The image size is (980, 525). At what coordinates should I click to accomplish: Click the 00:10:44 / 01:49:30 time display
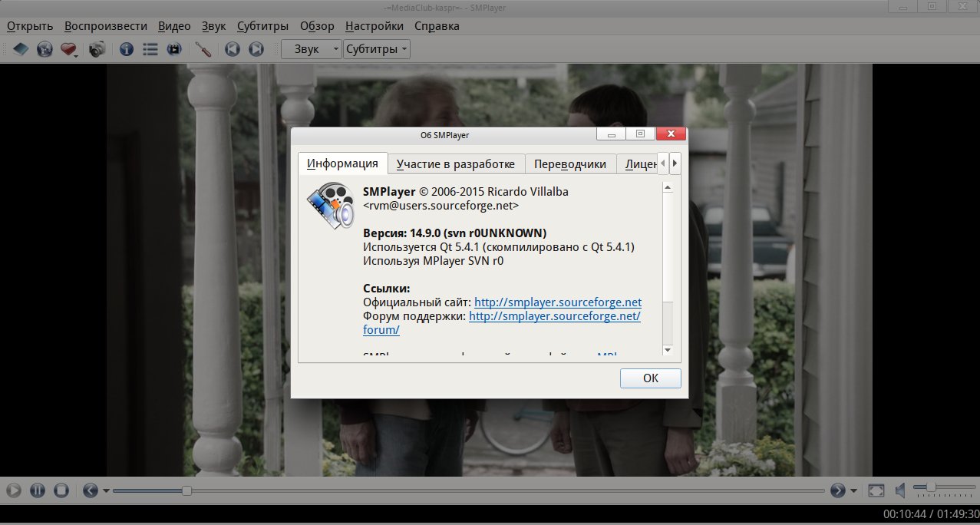click(930, 513)
